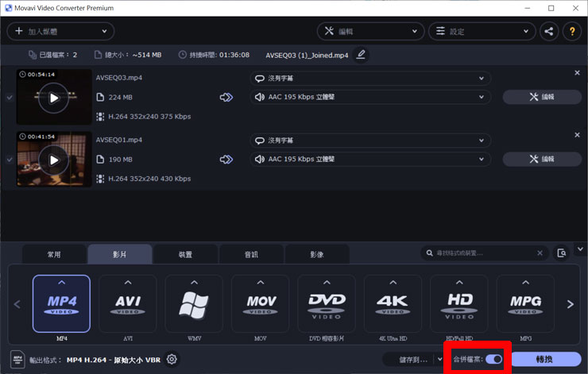
Task: Toggle the merge files switch
Action: 494,360
